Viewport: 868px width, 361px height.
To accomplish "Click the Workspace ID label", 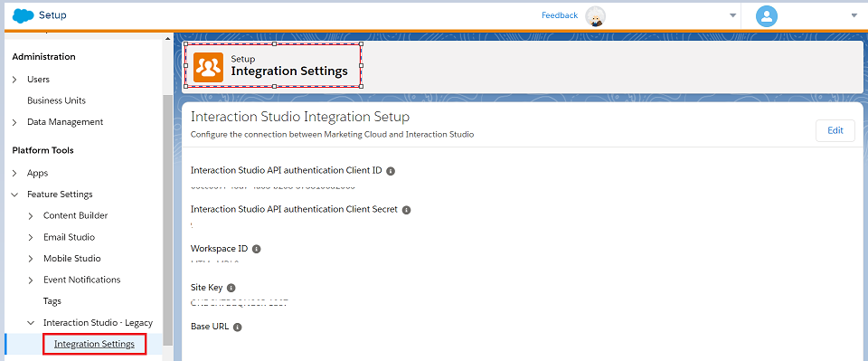I will (219, 249).
